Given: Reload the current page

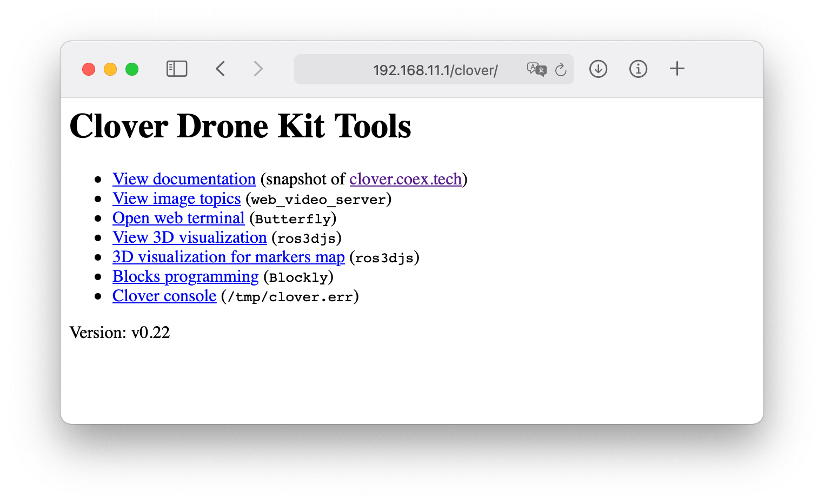Looking at the screenshot, I should (x=561, y=69).
